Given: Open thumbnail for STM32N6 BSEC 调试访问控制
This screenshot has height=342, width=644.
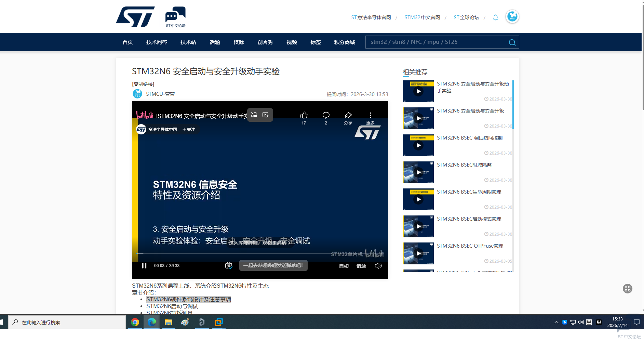Looking at the screenshot, I should coord(418,145).
